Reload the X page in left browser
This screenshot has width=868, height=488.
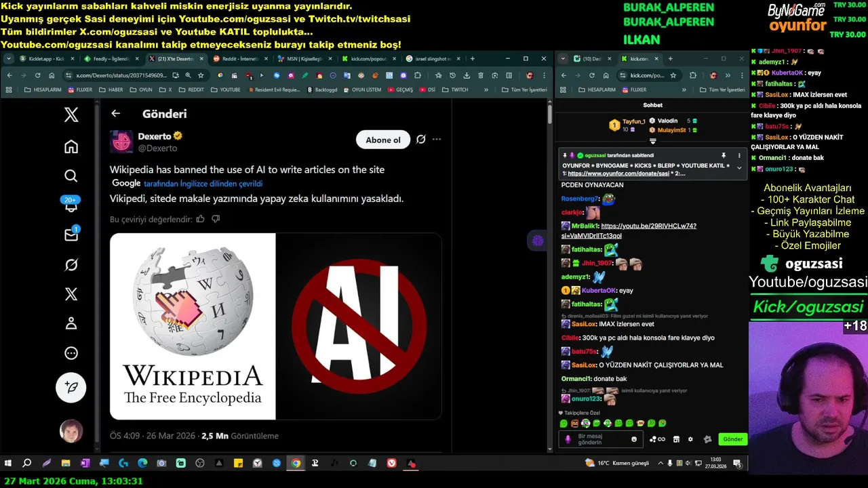pos(38,75)
